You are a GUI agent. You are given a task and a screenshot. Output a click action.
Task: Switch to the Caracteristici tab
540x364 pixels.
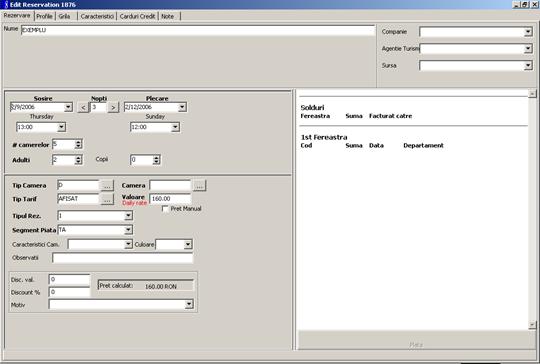pyautogui.click(x=97, y=16)
